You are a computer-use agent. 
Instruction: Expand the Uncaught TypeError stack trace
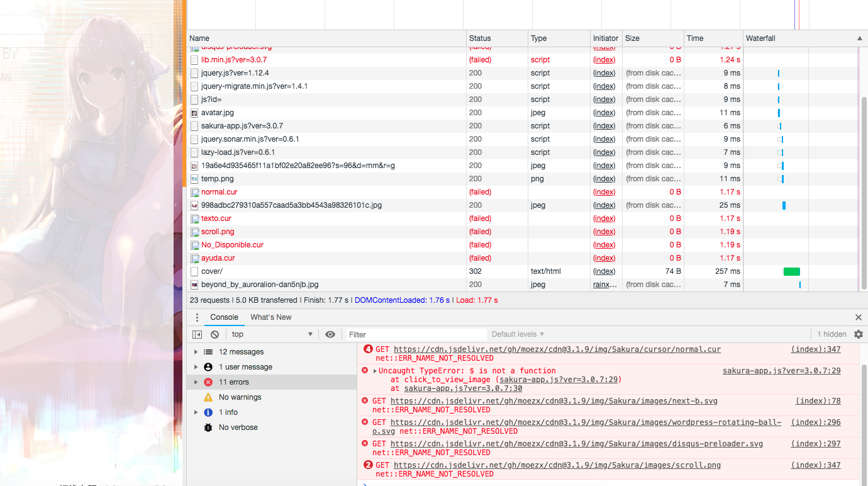[x=375, y=371]
